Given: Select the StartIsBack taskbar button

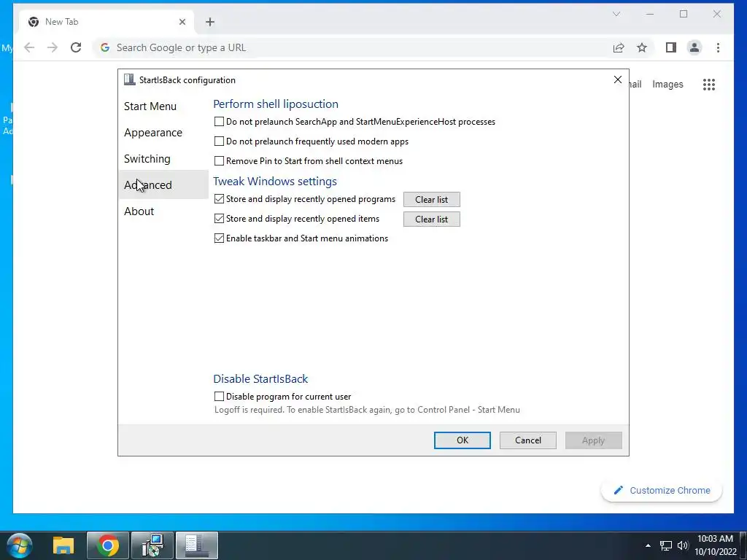Looking at the screenshot, I should click(x=197, y=545).
